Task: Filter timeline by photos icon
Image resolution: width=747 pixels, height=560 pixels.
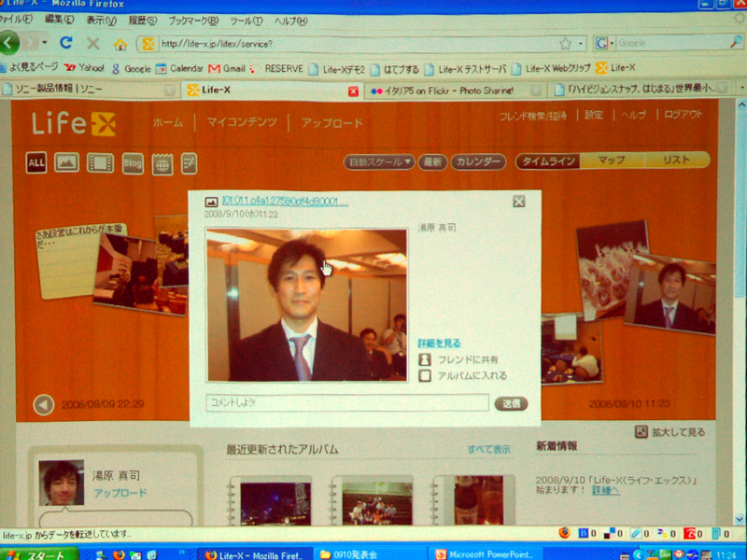Action: coord(66,163)
